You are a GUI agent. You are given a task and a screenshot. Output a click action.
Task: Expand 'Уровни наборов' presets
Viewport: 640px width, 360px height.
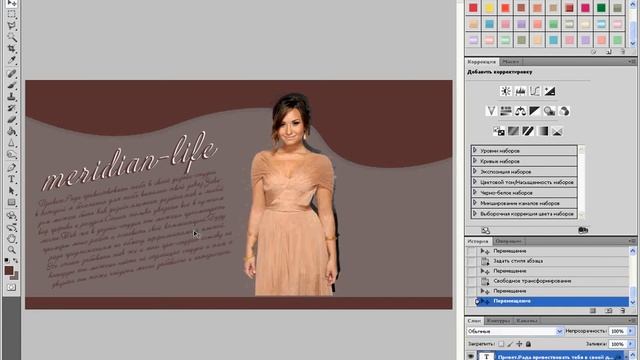(475, 150)
